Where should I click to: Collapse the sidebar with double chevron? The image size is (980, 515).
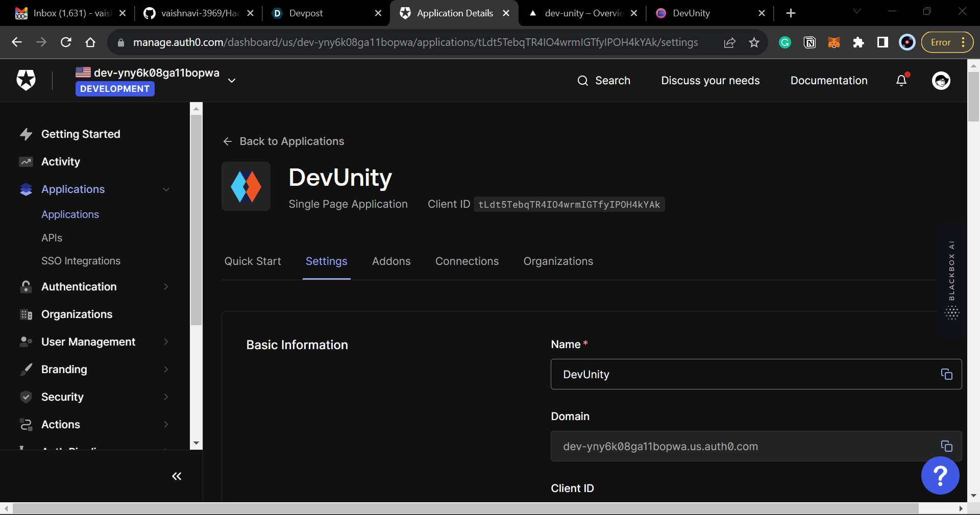point(177,476)
